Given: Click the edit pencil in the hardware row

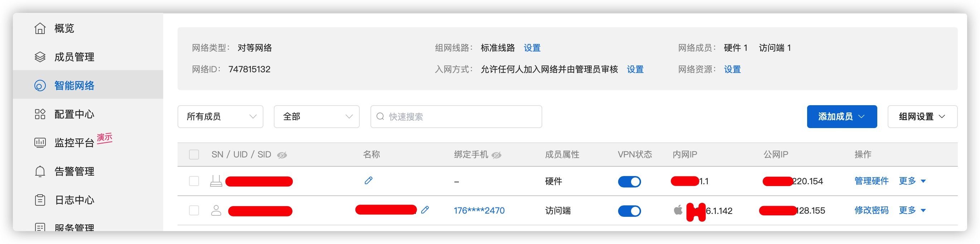Looking at the screenshot, I should click(368, 181).
